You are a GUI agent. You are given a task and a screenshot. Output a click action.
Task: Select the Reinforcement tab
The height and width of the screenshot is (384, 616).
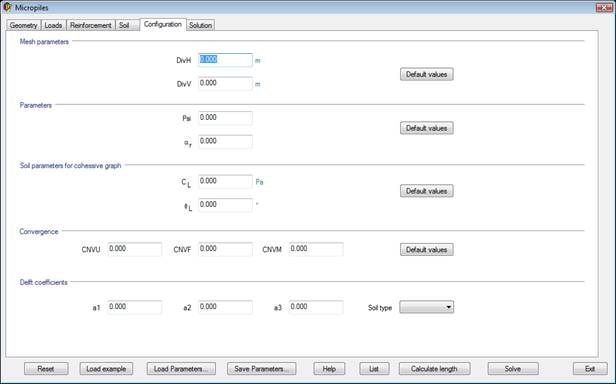point(91,25)
